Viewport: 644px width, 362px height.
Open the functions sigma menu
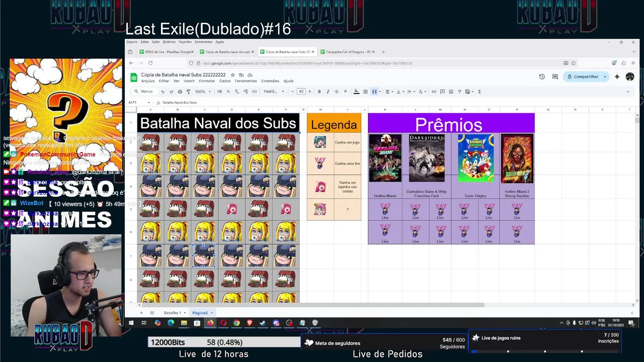479,92
